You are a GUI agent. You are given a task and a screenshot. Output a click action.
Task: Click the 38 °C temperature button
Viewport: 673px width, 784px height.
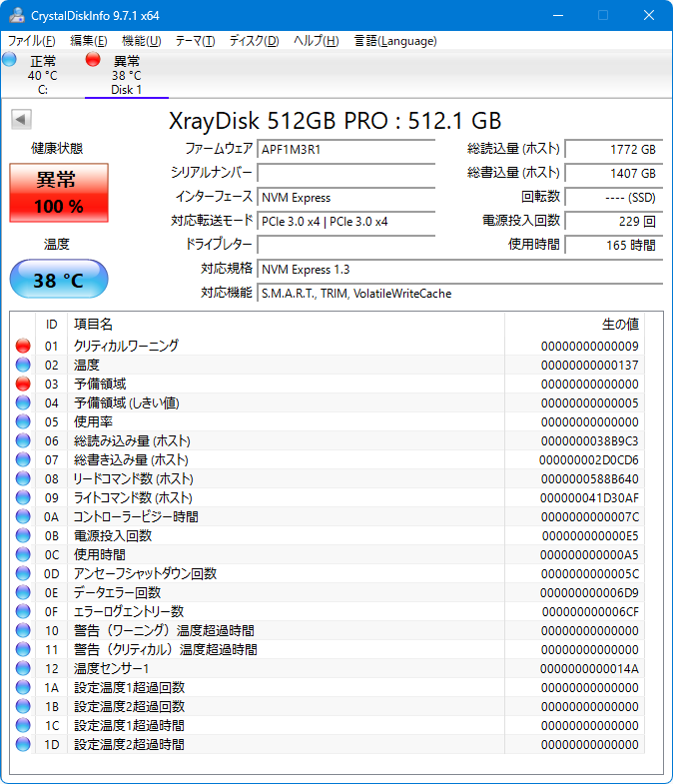coord(59,279)
